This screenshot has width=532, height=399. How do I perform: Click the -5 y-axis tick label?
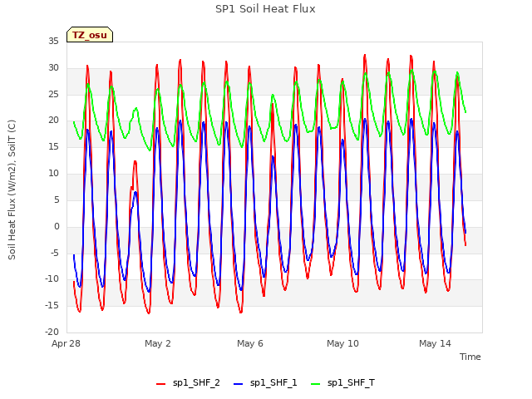54,253
